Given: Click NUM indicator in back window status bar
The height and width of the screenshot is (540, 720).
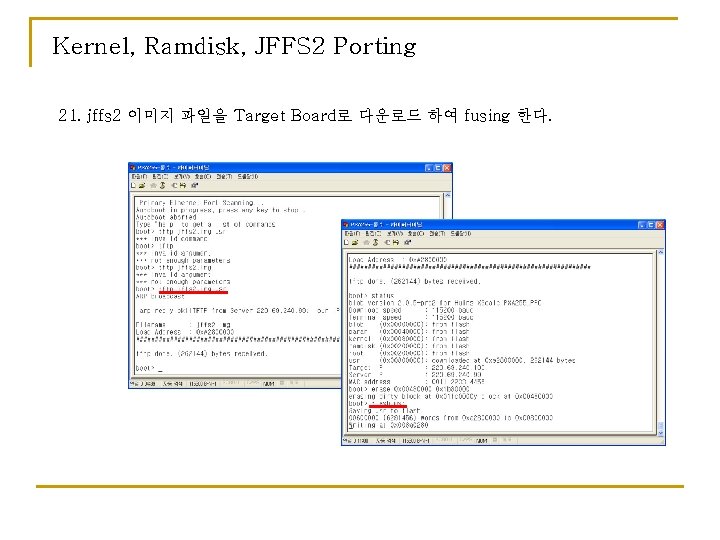Looking at the screenshot, I should point(269,383).
